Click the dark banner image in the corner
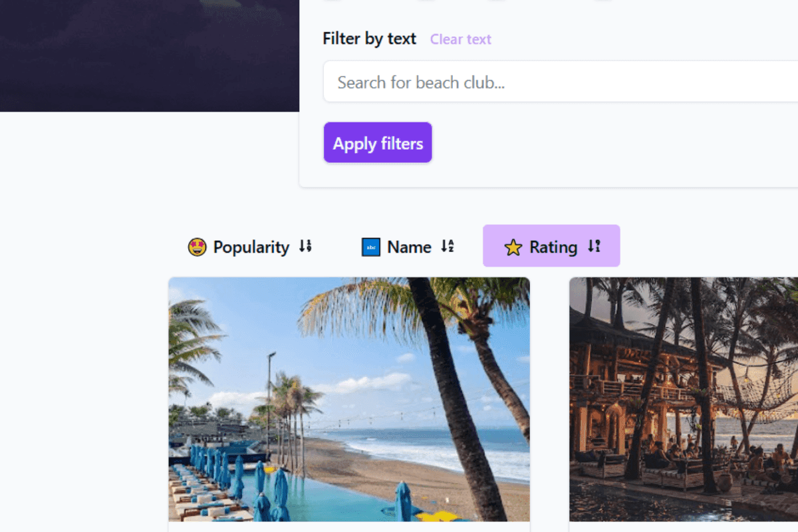The height and width of the screenshot is (532, 798). click(150, 55)
